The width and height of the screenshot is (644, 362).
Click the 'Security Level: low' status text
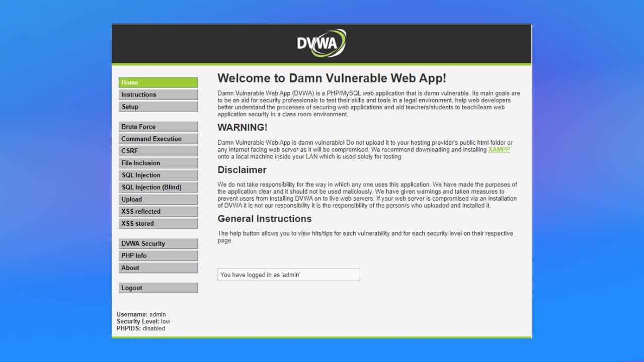[x=143, y=321]
